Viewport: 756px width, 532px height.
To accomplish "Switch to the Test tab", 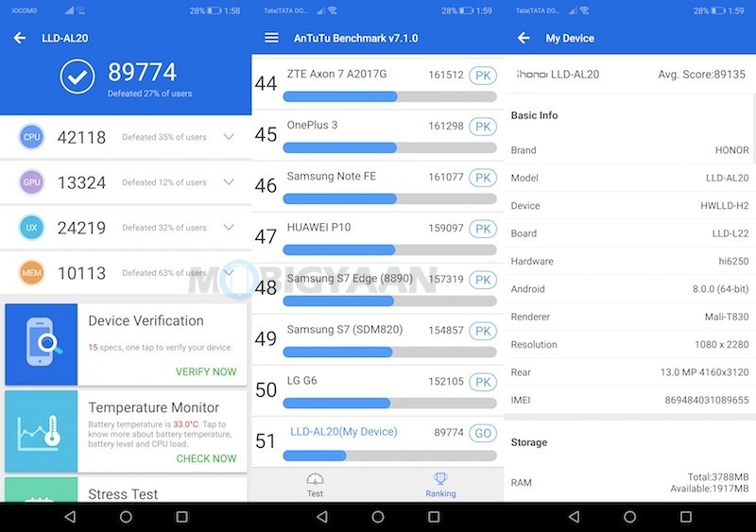I will 315,485.
